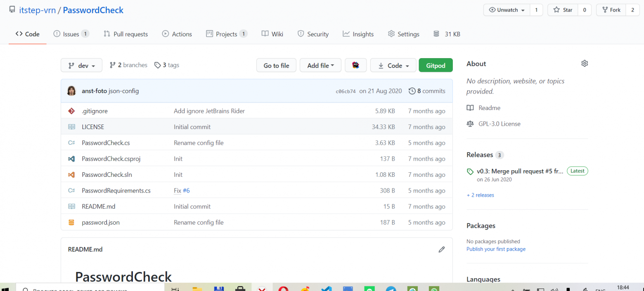Click the '34.33 KB' size text
Viewport: 644px width, 291px height.
click(383, 127)
